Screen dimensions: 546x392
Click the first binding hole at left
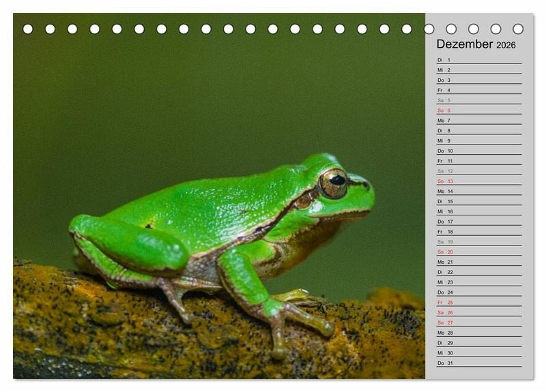[28, 29]
